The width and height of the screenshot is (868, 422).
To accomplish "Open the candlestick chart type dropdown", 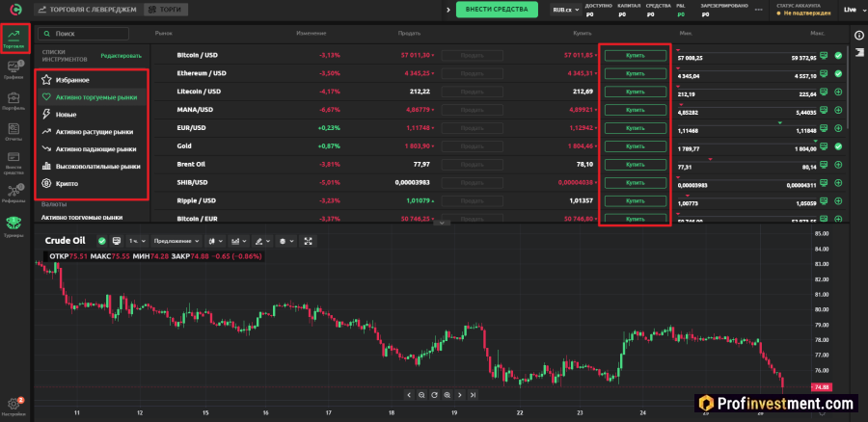I will coord(215,241).
